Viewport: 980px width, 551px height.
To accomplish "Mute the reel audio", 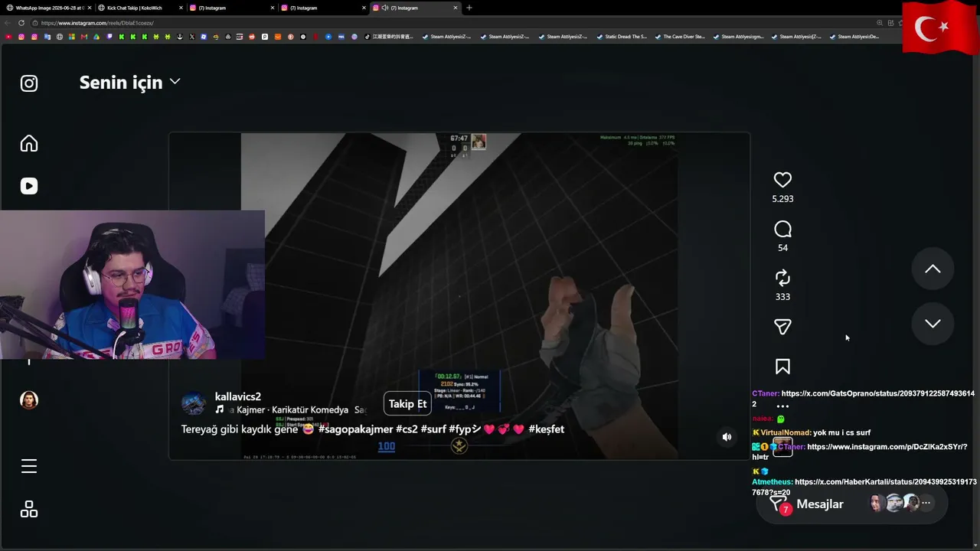I will (x=727, y=437).
